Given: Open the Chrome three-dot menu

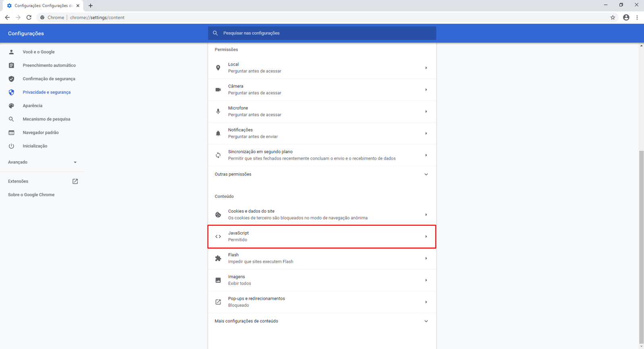Looking at the screenshot, I should (637, 17).
